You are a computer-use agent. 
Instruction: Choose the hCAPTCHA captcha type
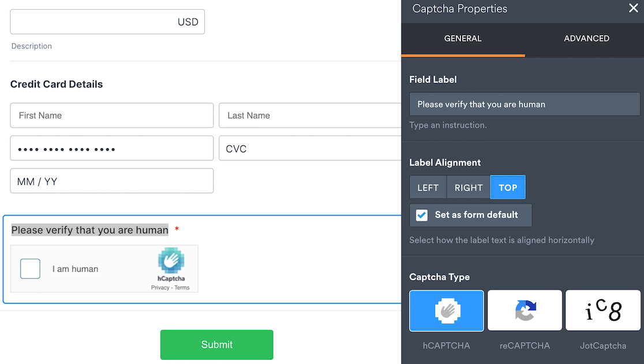tap(446, 310)
